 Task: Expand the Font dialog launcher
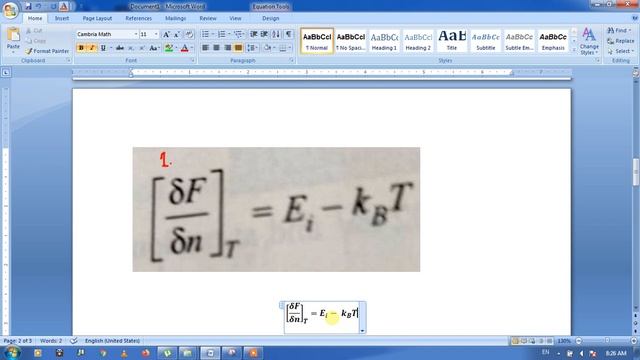tap(192, 60)
